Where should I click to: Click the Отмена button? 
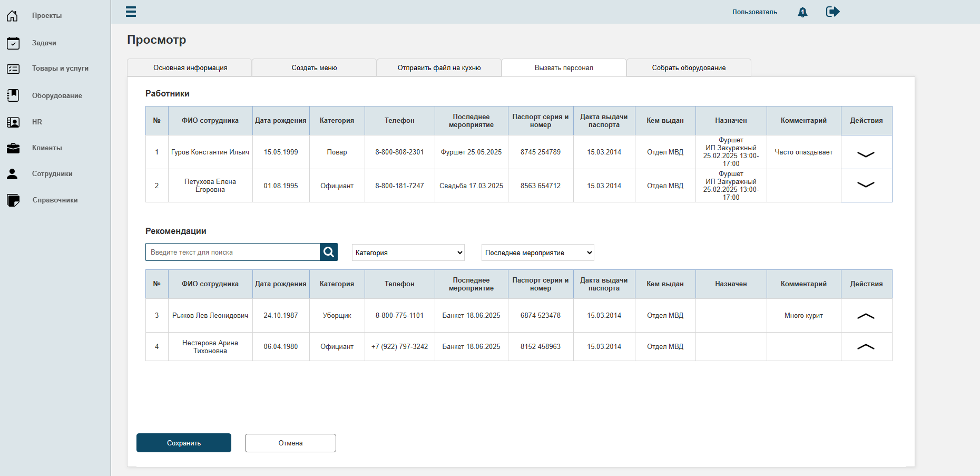tap(290, 443)
